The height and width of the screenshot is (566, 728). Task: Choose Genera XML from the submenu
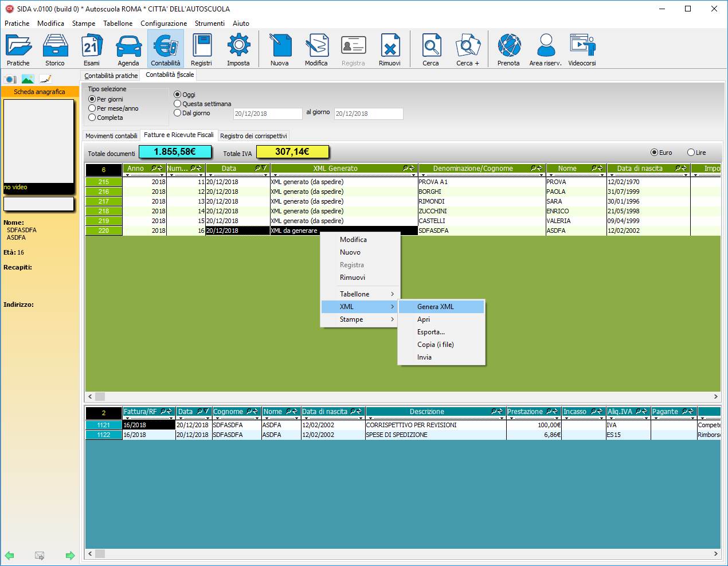[x=436, y=307]
